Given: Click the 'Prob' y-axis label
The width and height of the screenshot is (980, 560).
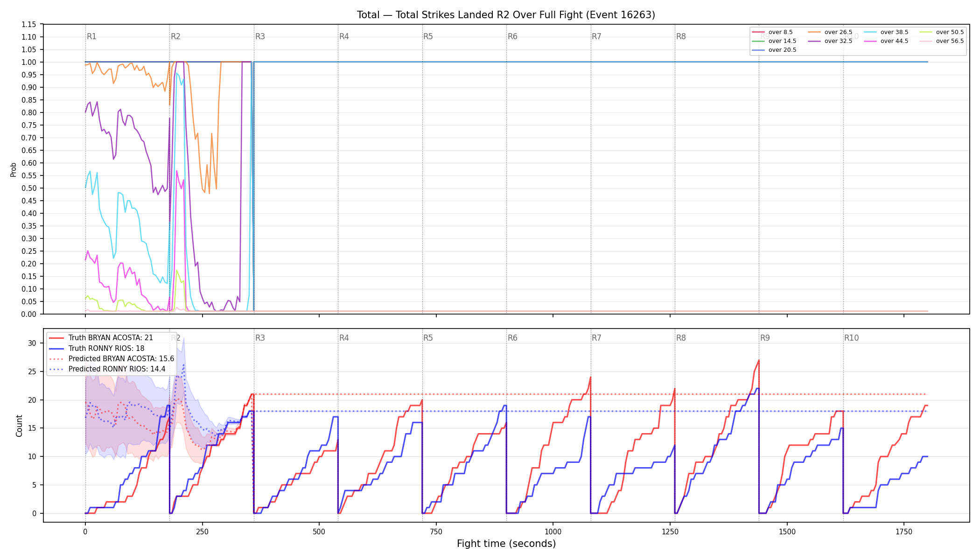Looking at the screenshot, I should 14,169.
